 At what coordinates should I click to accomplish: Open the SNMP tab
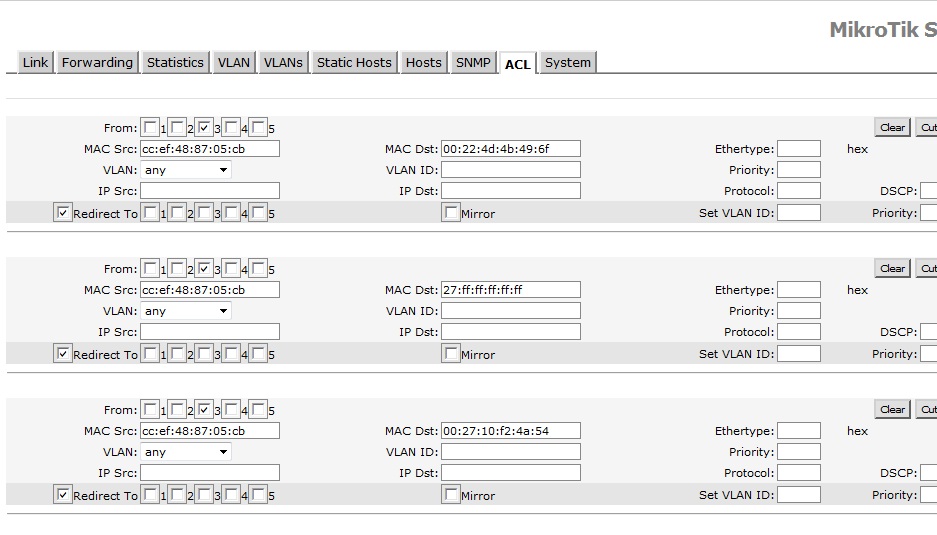473,62
